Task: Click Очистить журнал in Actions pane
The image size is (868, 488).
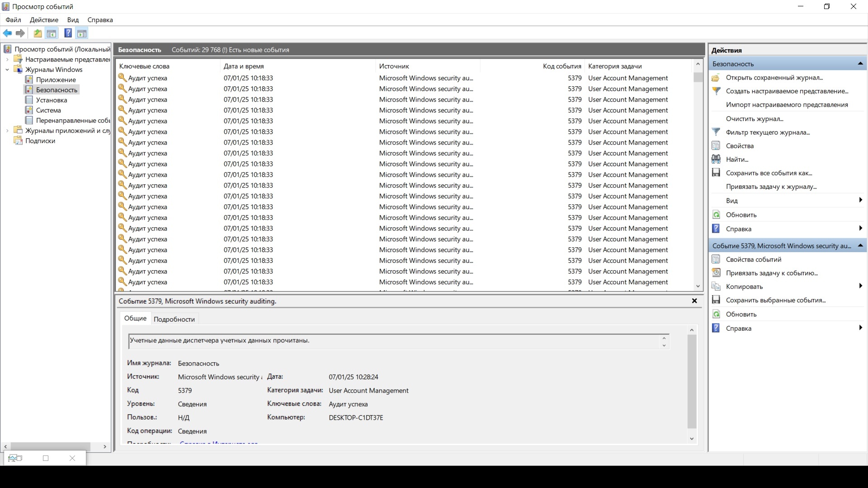Action: (754, 118)
